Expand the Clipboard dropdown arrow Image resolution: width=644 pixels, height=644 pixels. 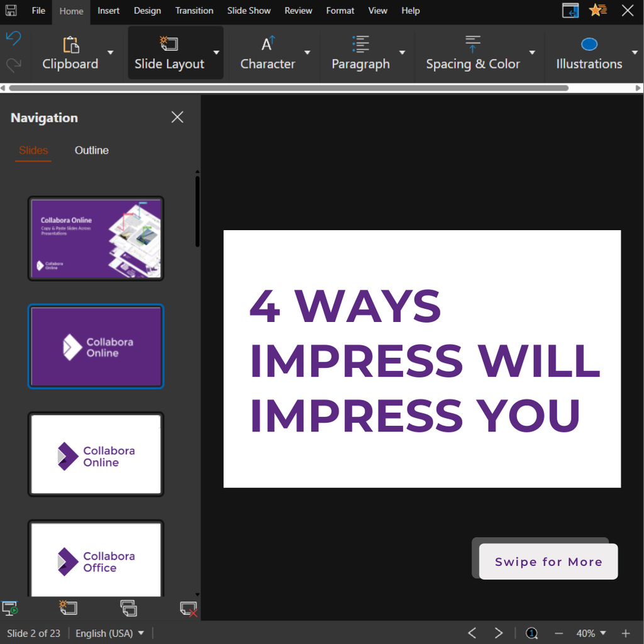click(x=111, y=53)
